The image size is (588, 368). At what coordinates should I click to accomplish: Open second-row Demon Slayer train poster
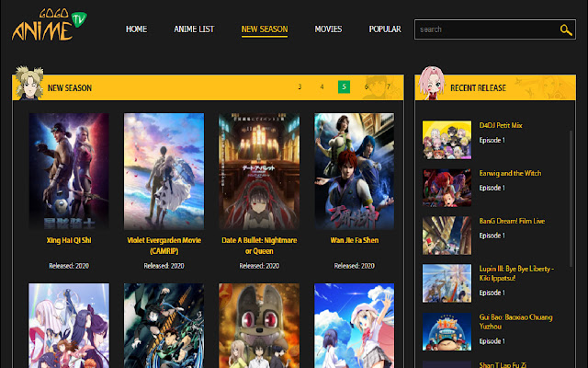pyautogui.click(x=164, y=326)
